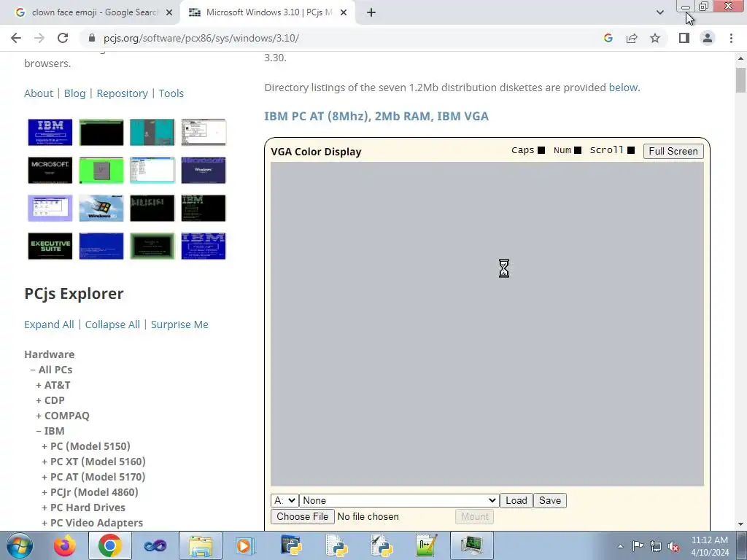
Task: Close the Microsoft Windows 3.10 tab
Action: click(x=344, y=13)
